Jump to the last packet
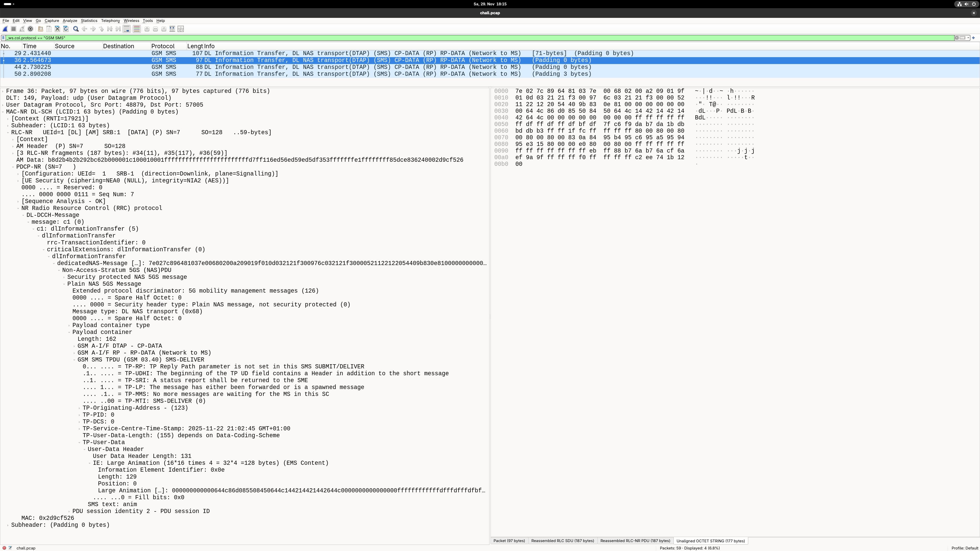This screenshot has width=980, height=551. pos(118,29)
